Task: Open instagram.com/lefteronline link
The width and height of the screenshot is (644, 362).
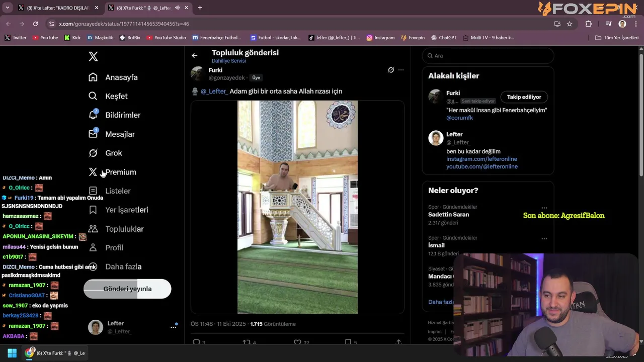Action: (481, 159)
